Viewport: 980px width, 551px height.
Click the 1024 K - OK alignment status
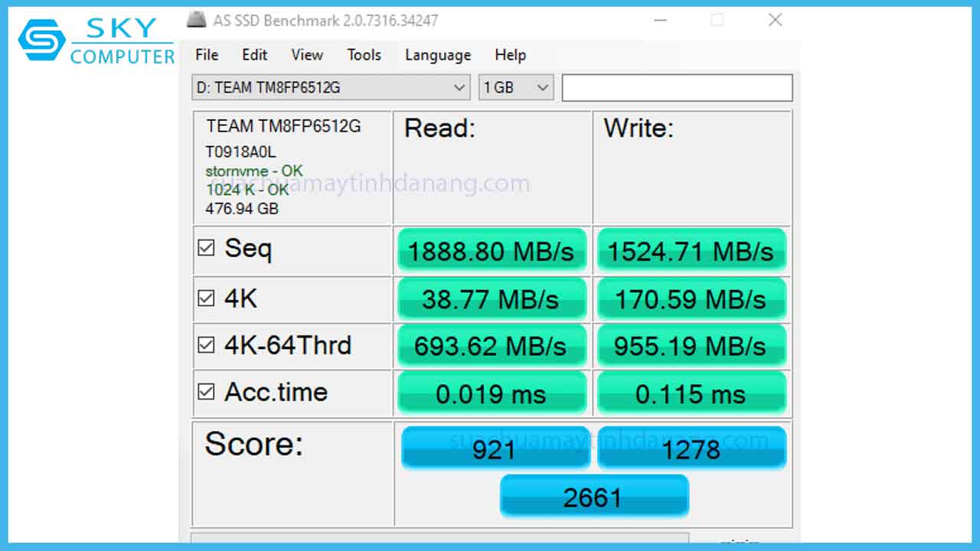pos(247,189)
